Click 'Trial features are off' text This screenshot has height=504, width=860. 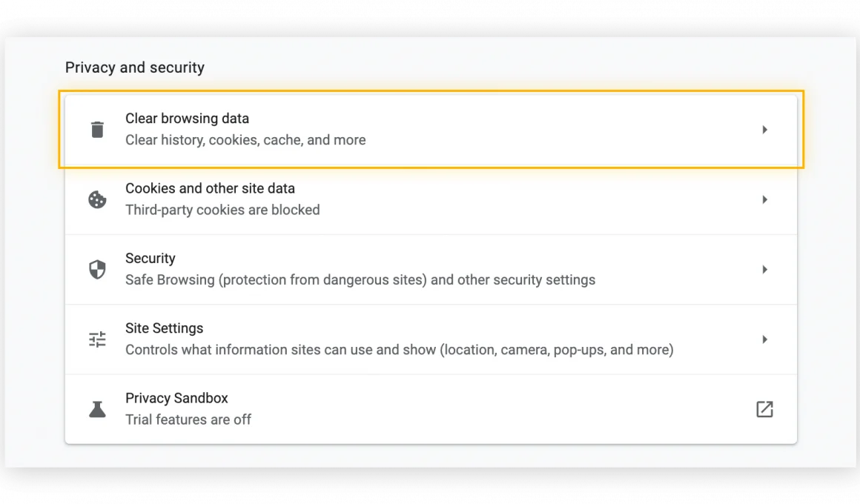click(188, 420)
